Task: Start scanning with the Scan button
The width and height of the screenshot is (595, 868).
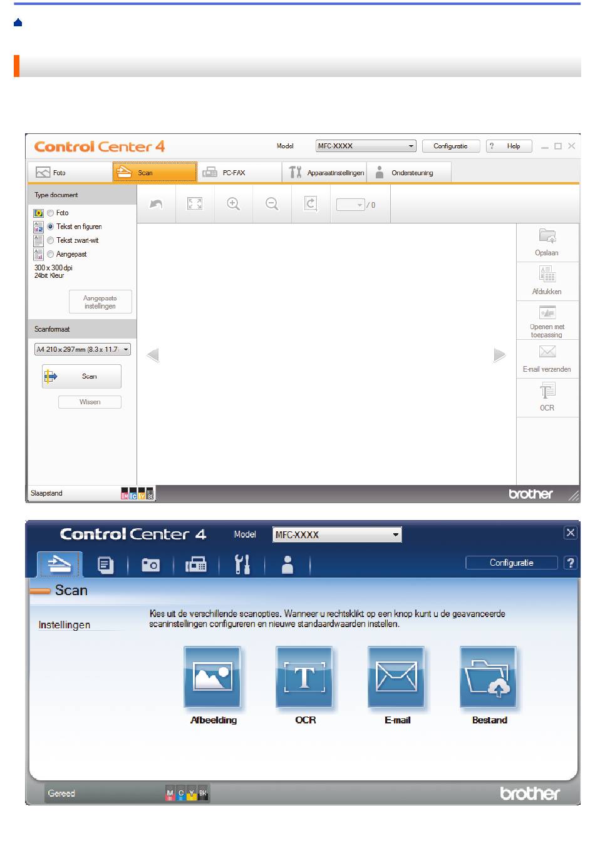Action: [81, 376]
